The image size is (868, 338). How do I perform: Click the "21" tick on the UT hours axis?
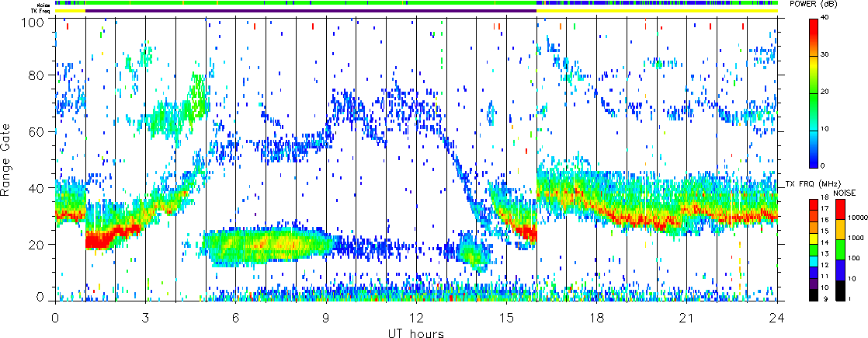tap(687, 318)
